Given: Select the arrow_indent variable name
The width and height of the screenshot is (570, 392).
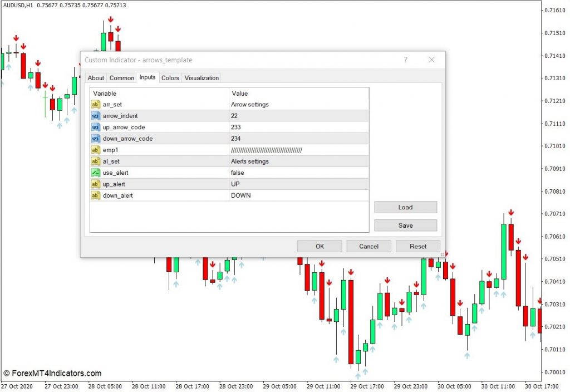Looking at the screenshot, I should tap(120, 116).
